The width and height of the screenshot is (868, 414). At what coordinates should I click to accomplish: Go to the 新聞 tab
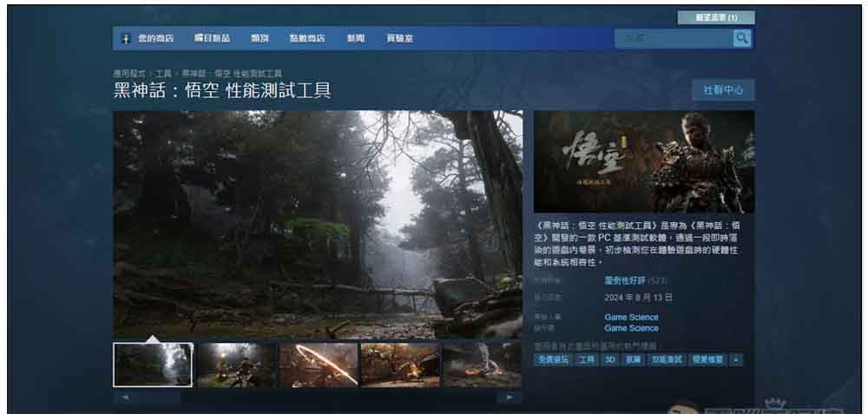tap(356, 38)
